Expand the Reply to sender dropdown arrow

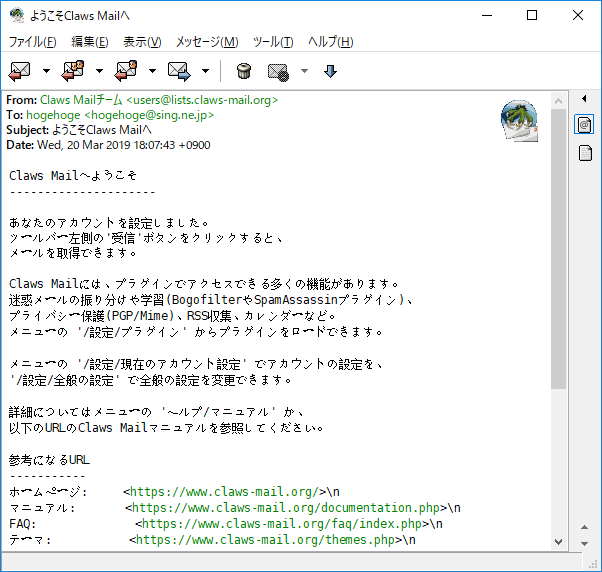coord(152,71)
